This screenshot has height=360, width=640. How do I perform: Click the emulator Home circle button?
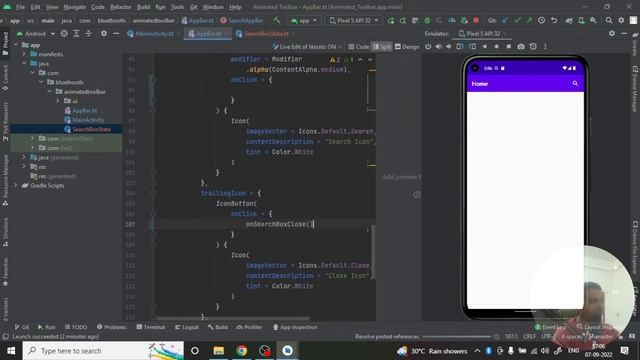point(496,47)
